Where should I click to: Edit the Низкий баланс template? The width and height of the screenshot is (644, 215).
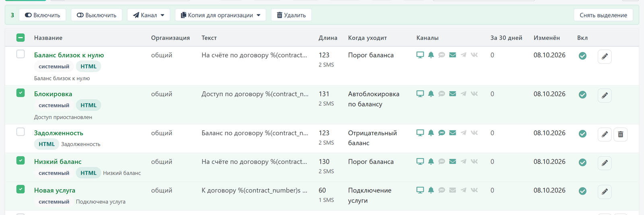tap(605, 163)
